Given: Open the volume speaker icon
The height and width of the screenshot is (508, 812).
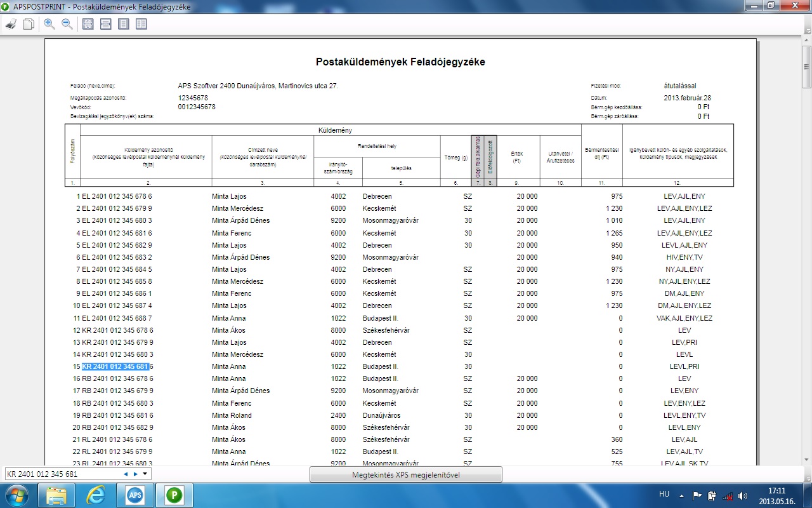Looking at the screenshot, I should 743,495.
